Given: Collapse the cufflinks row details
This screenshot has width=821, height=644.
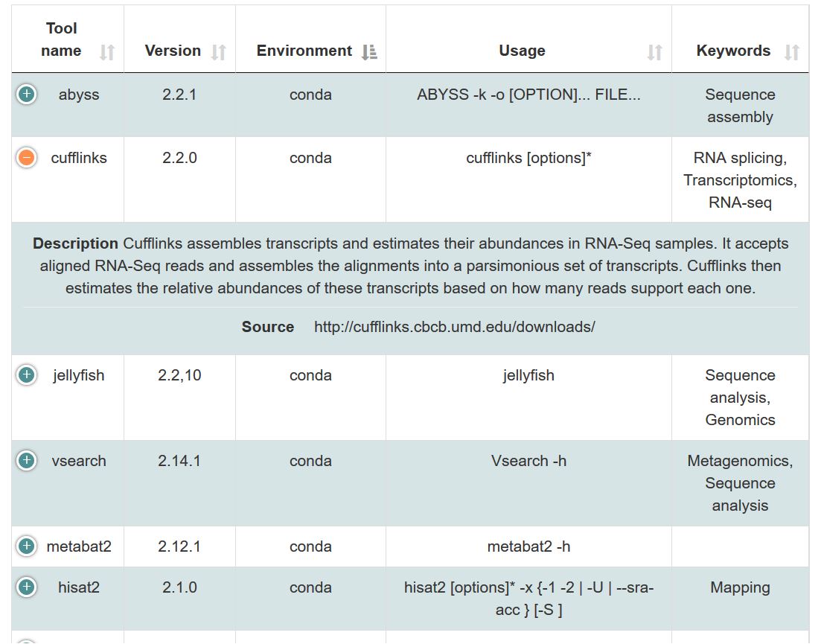Looking at the screenshot, I should click(x=27, y=158).
